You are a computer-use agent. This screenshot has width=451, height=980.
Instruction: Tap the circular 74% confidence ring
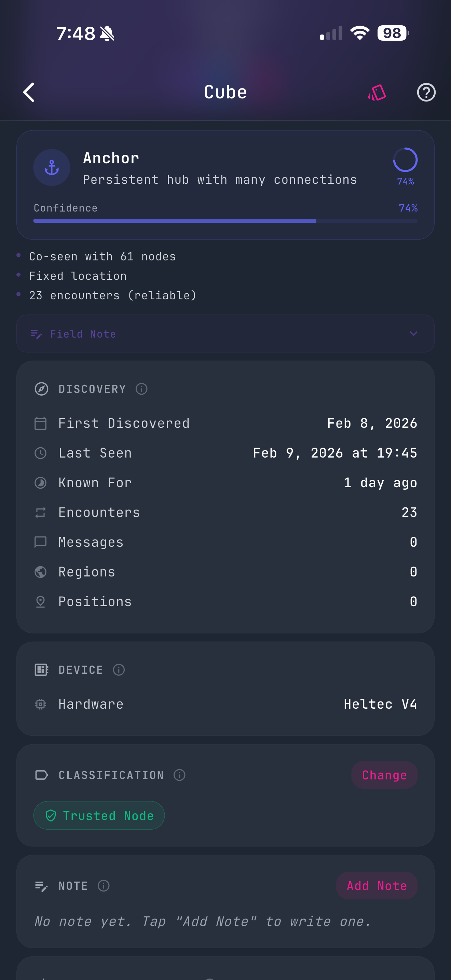click(x=405, y=160)
